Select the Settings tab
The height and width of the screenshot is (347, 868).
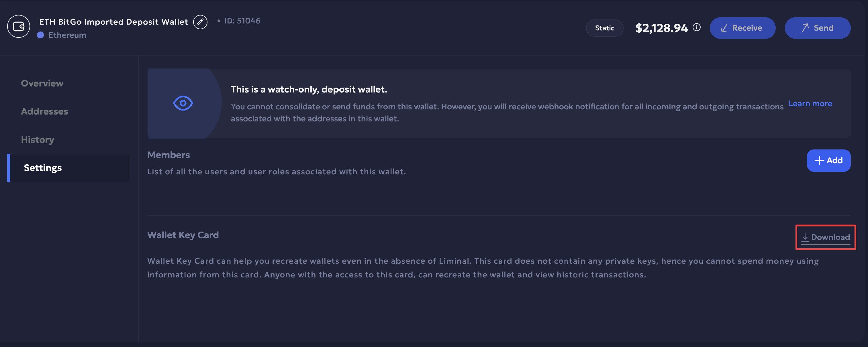(43, 167)
